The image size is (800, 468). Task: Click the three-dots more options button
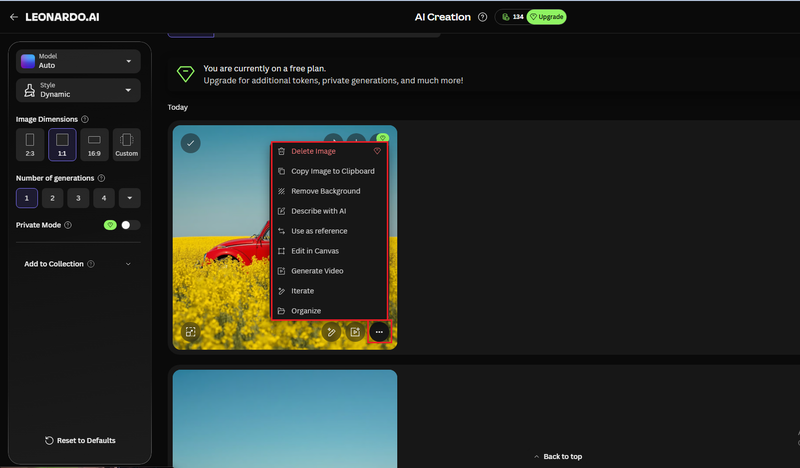[379, 332]
